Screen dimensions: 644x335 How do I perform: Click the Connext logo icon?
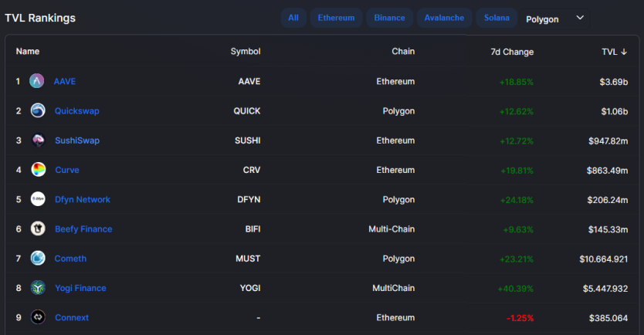click(x=38, y=317)
